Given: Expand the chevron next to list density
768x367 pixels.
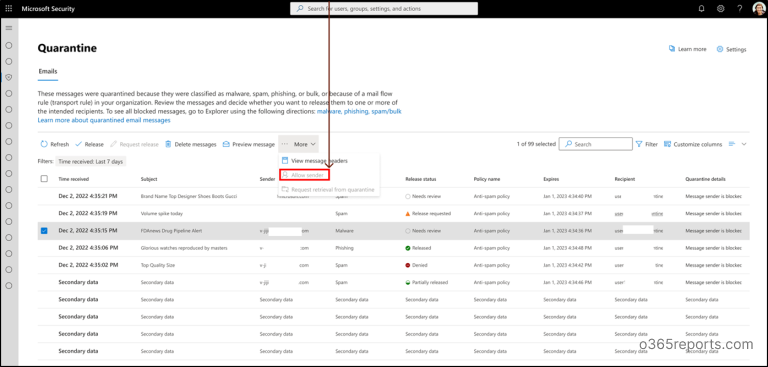Looking at the screenshot, I should [x=744, y=144].
